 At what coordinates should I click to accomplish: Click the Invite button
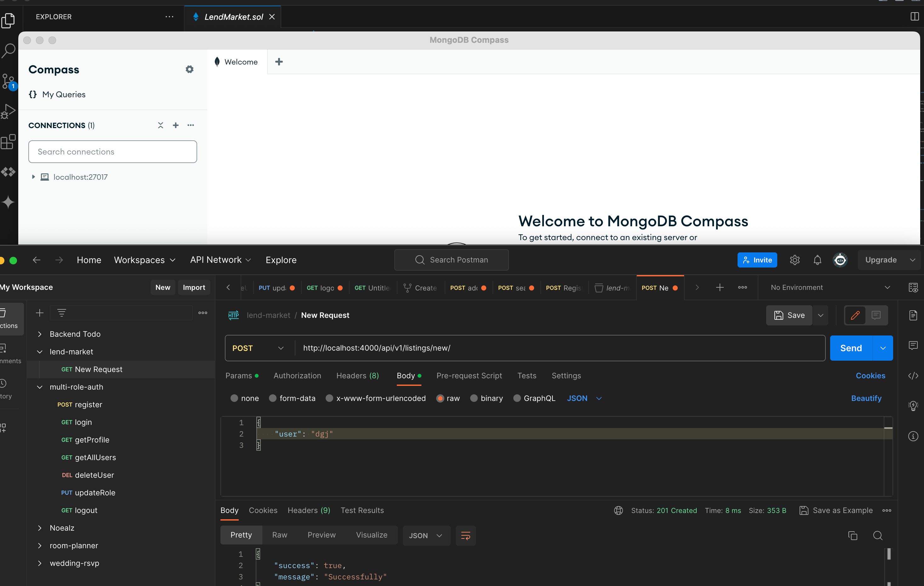(757, 260)
